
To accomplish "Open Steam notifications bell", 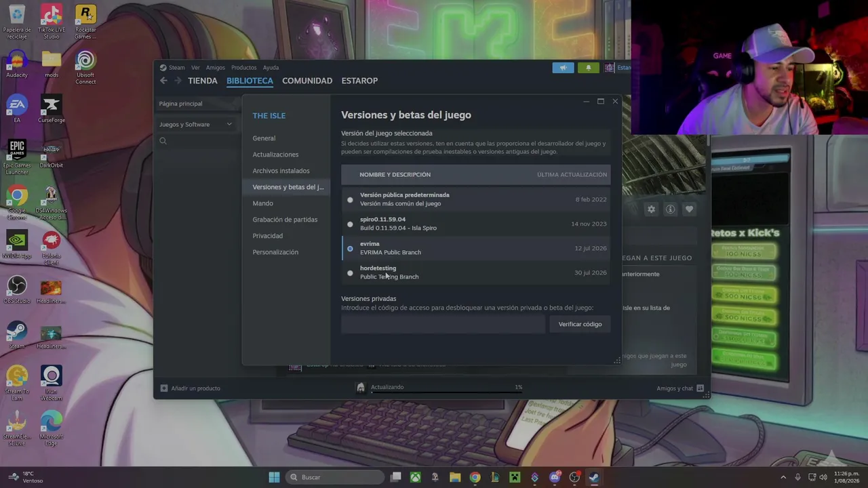I will [x=588, y=68].
